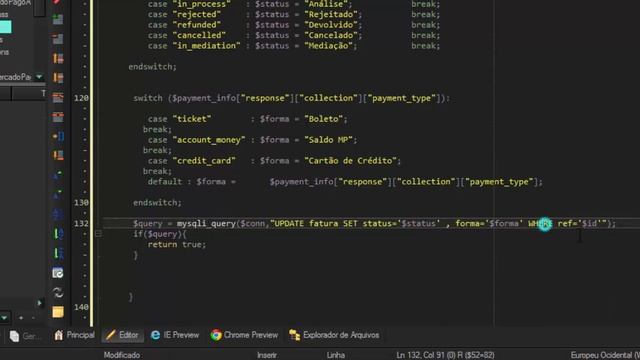Image resolution: width=640 pixels, height=360 pixels.
Task: Click the Modificado status bar entry
Action: 122,355
